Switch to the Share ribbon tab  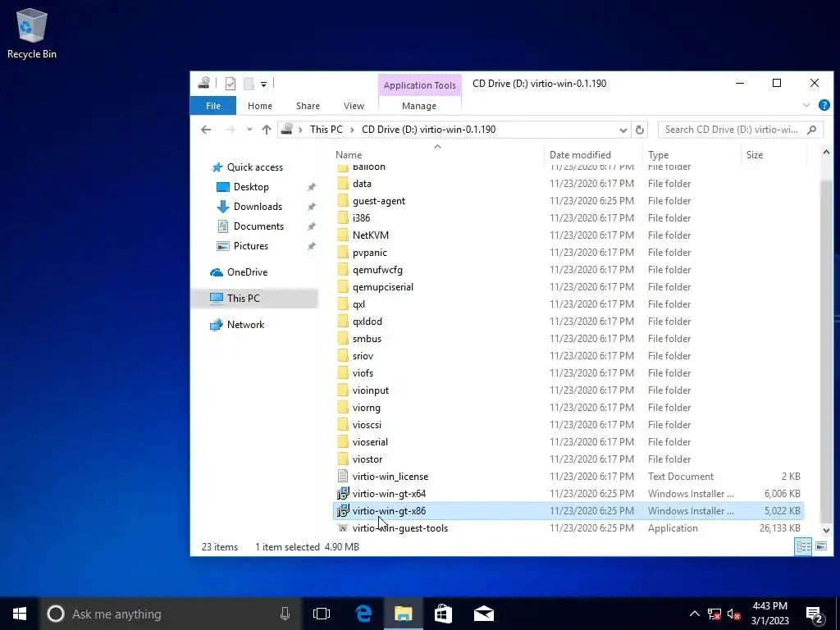(x=308, y=106)
